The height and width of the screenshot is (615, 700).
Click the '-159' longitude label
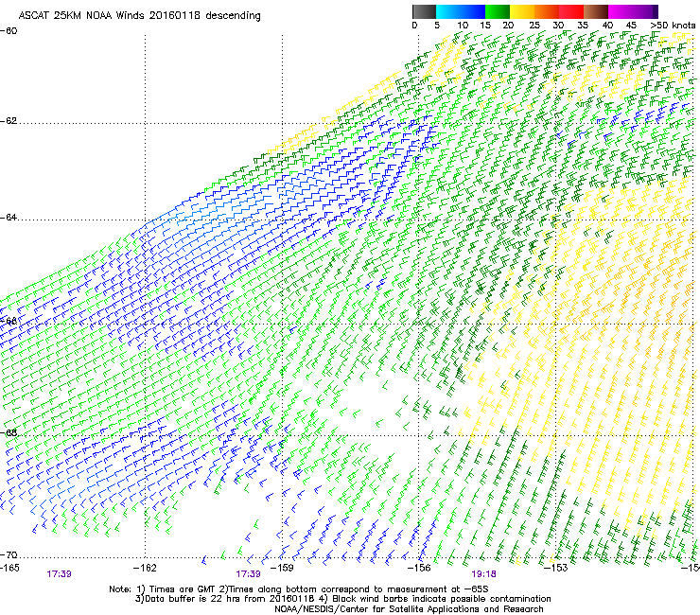(282, 568)
